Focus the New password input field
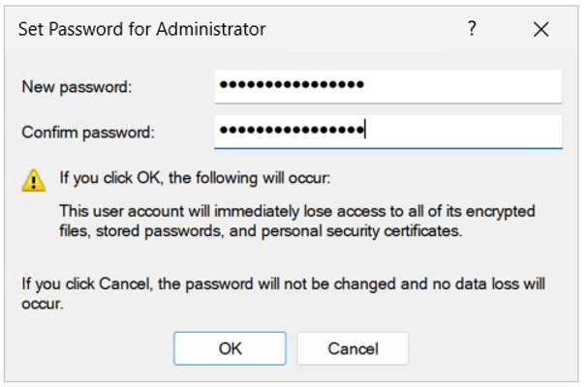Screen dimensions: 588x387 [387, 86]
